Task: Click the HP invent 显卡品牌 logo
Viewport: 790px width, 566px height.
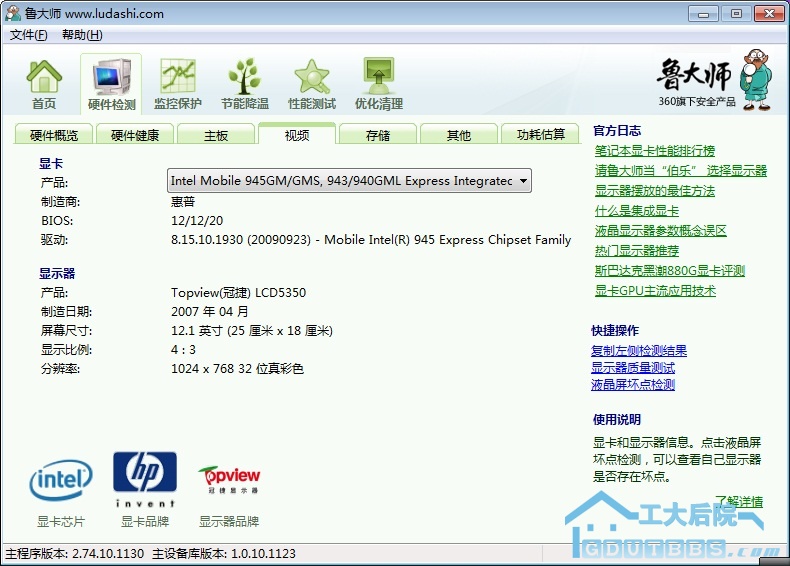Action: [x=145, y=479]
